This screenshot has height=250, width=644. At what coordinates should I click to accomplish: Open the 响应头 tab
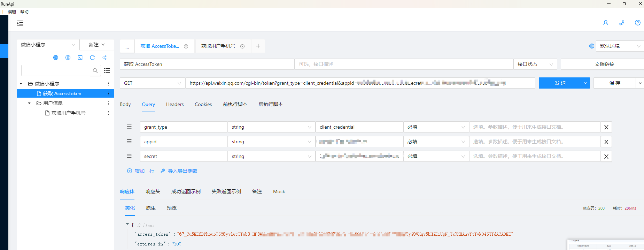(153, 191)
